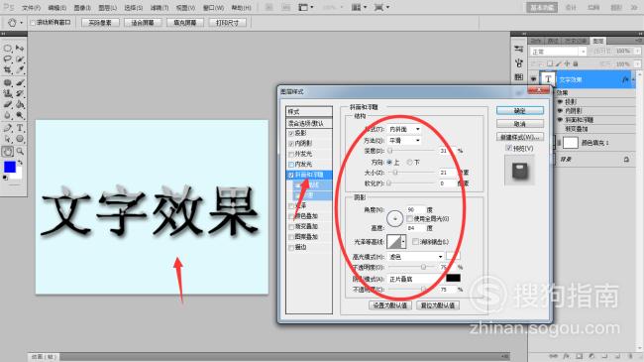Viewport: 644px width, 362px height.
Task: Swap foreground and background colors
Action: pos(20,163)
